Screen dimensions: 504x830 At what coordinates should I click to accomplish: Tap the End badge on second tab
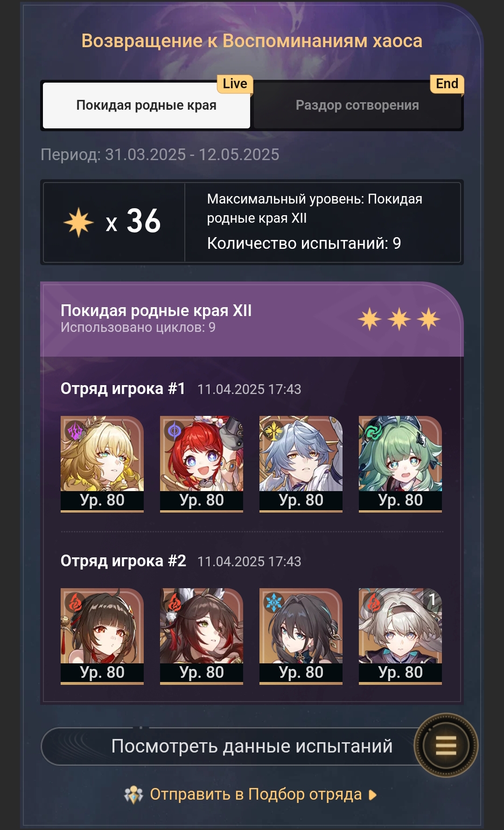447,84
